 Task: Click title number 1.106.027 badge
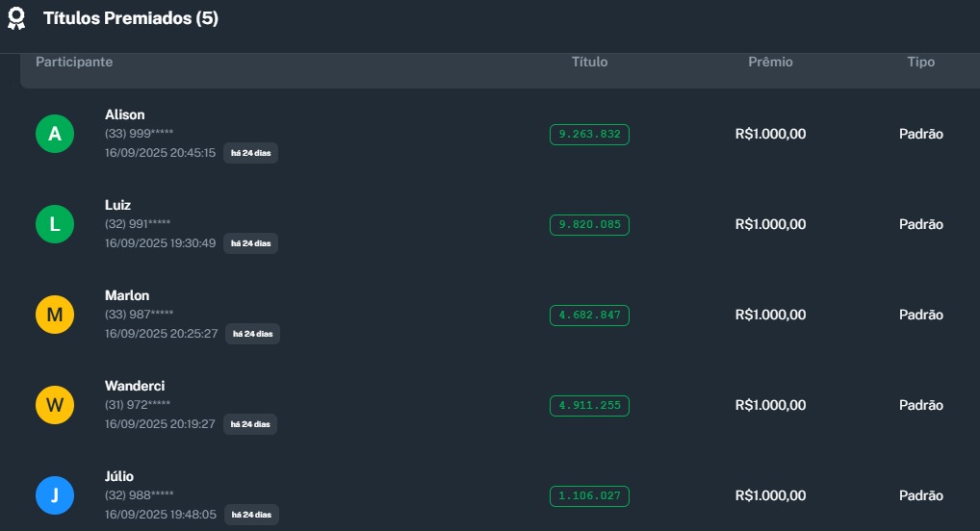tap(589, 496)
